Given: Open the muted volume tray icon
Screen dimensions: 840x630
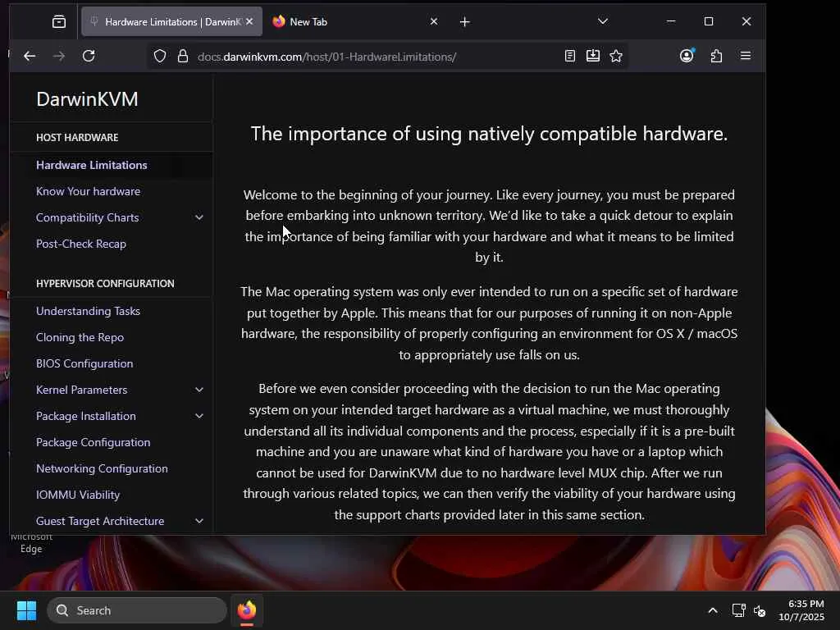Looking at the screenshot, I should pyautogui.click(x=760, y=610).
